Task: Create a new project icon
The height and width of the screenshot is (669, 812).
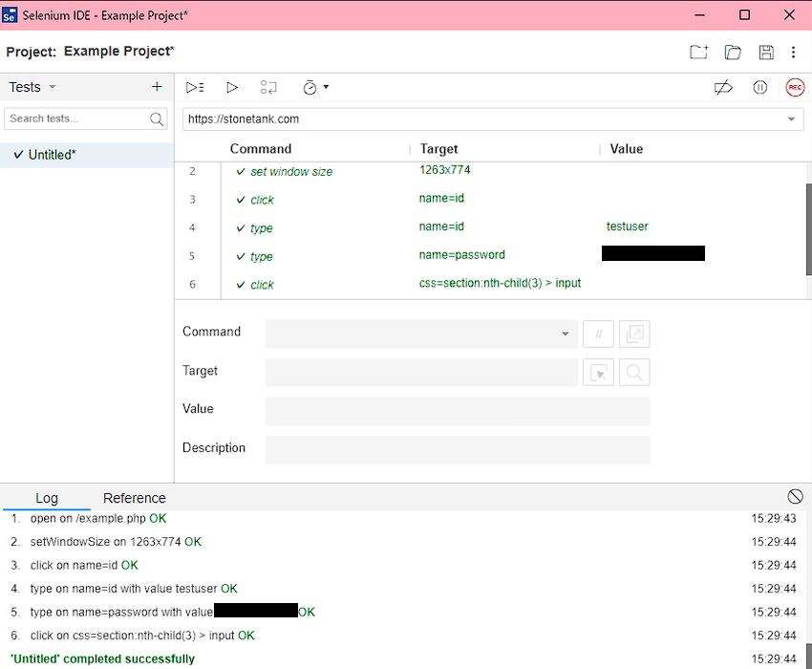Action: (x=698, y=52)
